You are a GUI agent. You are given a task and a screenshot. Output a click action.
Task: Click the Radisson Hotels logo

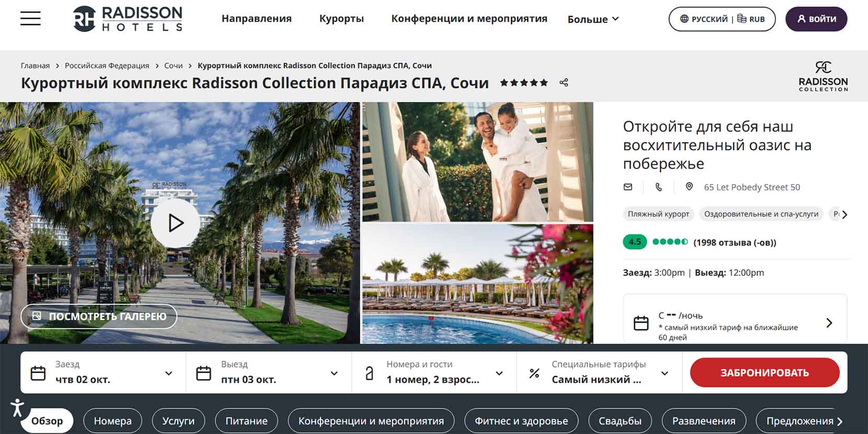click(128, 19)
